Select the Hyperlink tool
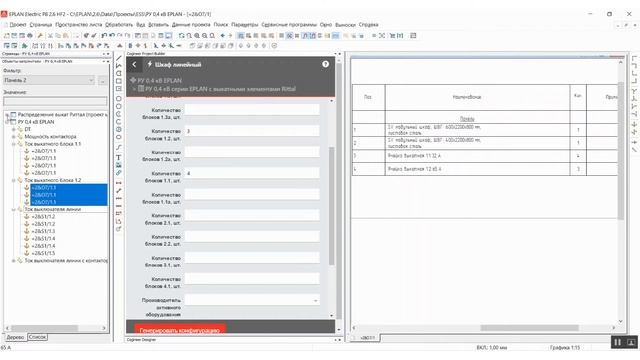 (119, 173)
